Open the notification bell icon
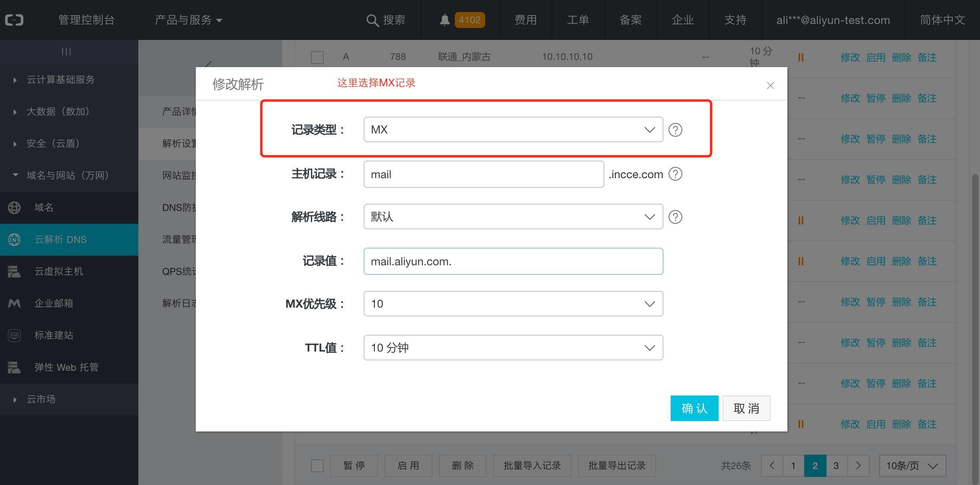Viewport: 980px width, 485px height. coord(444,20)
